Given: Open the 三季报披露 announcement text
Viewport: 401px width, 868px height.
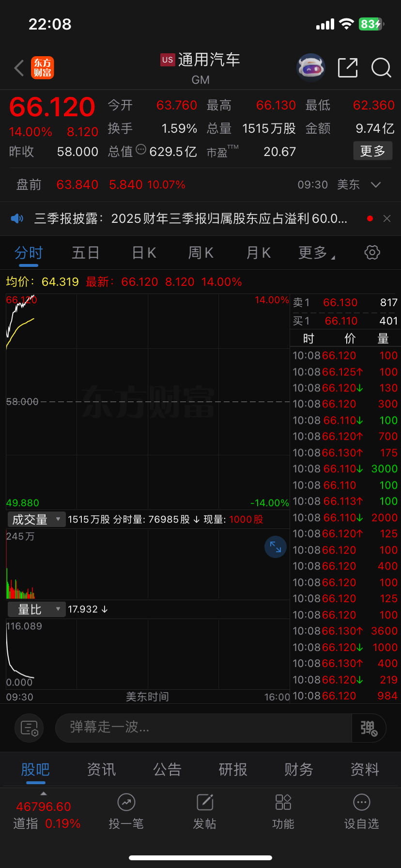Looking at the screenshot, I should [190, 218].
